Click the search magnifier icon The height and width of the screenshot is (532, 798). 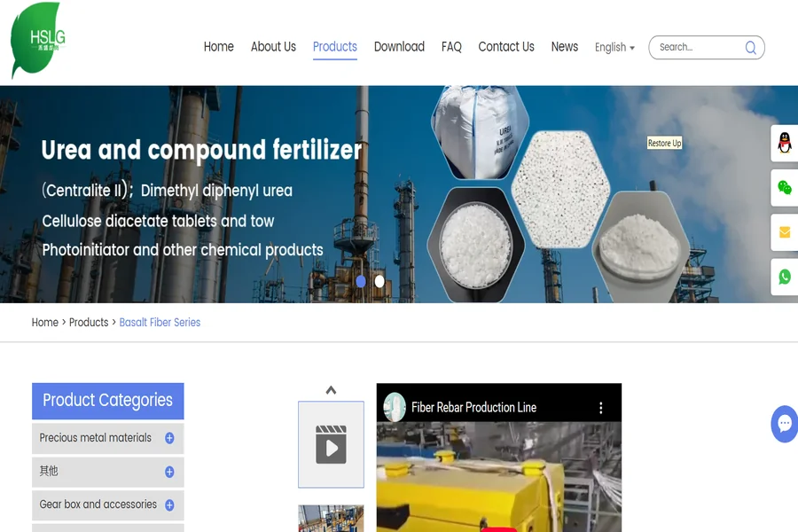(x=750, y=48)
